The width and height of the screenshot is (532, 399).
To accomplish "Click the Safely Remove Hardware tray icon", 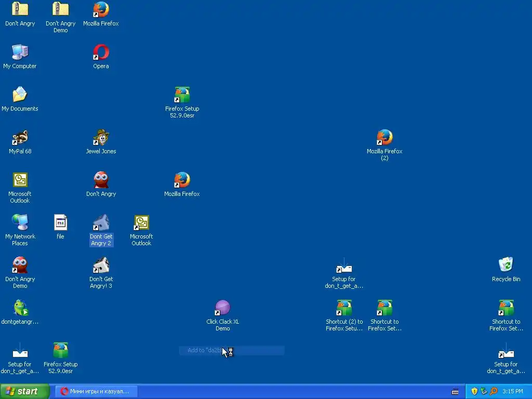I will point(484,391).
